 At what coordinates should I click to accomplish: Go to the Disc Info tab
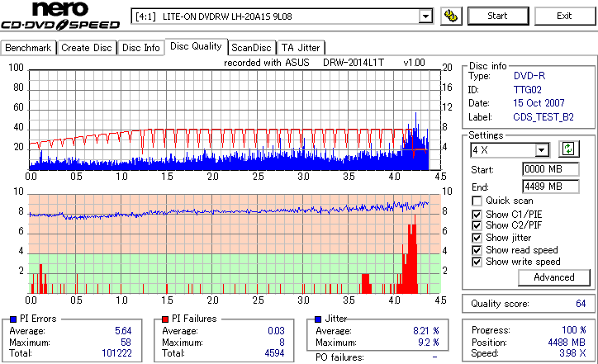pyautogui.click(x=140, y=48)
